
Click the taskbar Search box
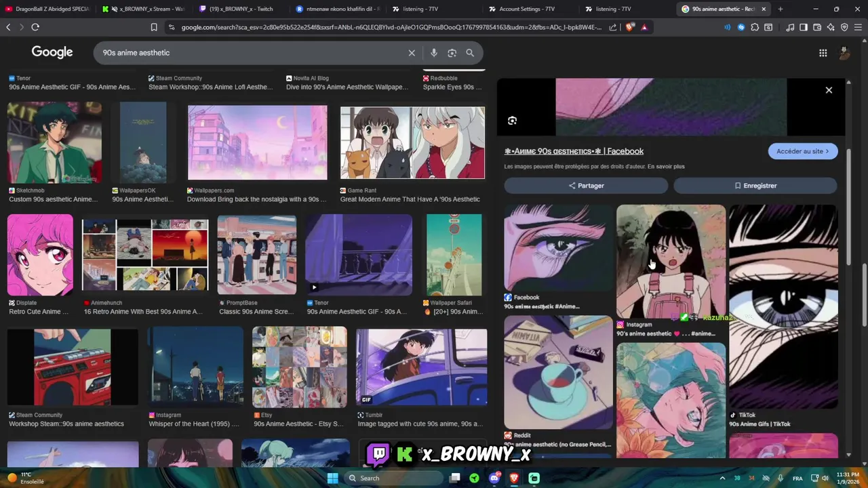(393, 478)
